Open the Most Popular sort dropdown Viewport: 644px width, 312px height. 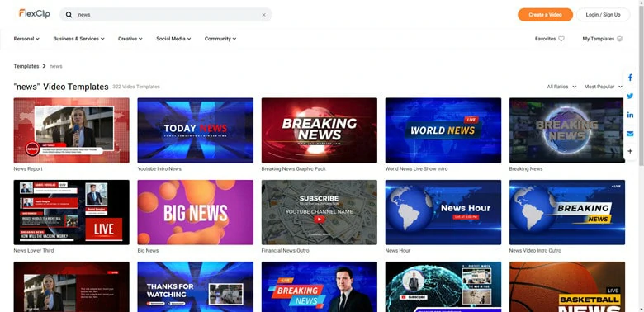coord(604,87)
